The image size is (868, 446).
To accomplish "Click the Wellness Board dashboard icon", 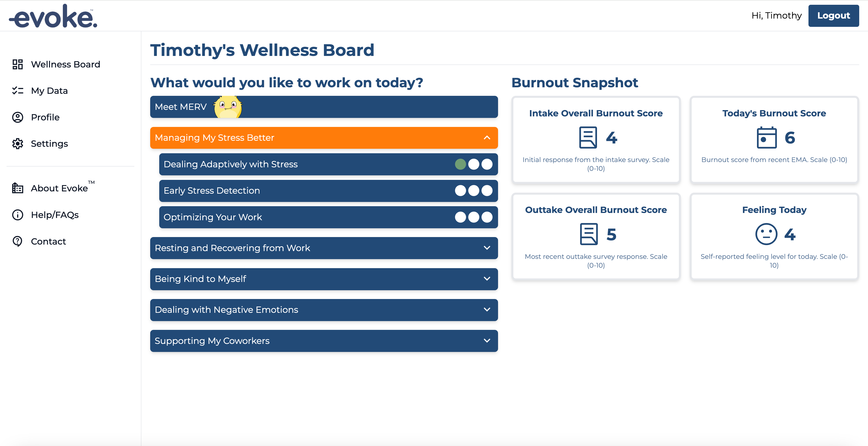I will [18, 64].
